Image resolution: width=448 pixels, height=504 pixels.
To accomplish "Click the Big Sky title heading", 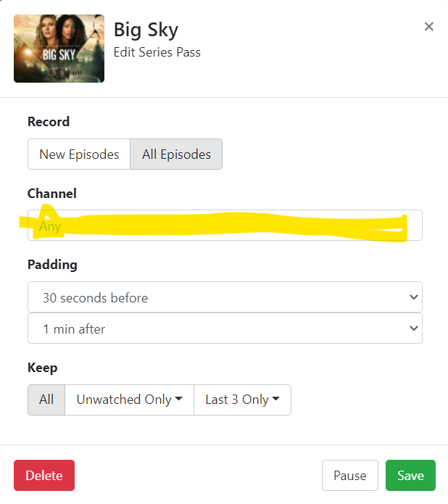I will pyautogui.click(x=146, y=30).
